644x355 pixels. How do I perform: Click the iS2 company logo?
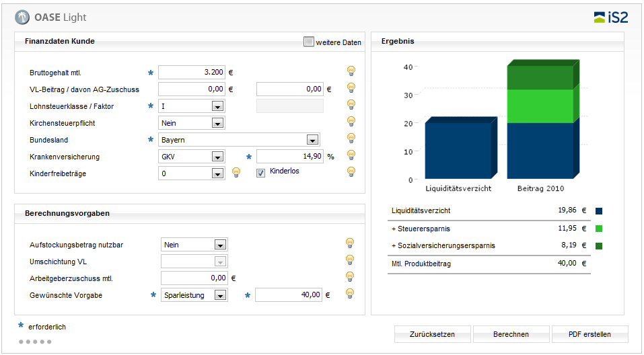pyautogui.click(x=611, y=17)
